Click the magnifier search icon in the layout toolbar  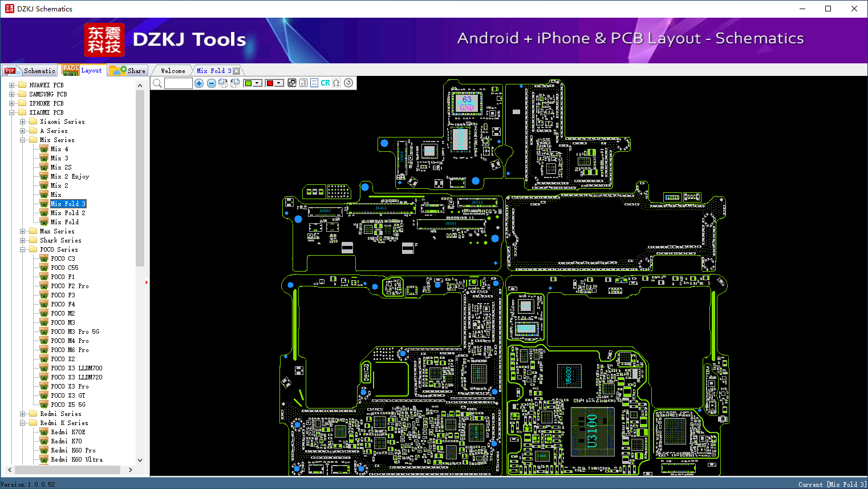[x=157, y=83]
